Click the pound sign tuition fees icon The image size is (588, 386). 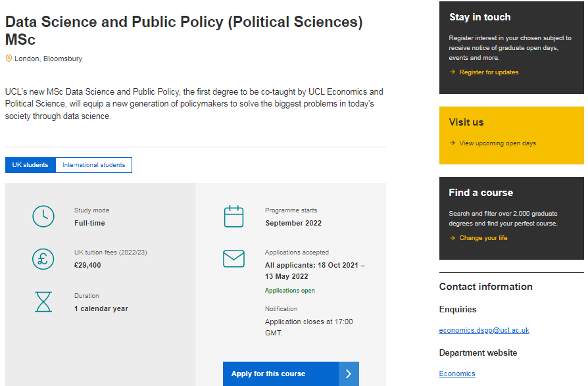point(43,258)
